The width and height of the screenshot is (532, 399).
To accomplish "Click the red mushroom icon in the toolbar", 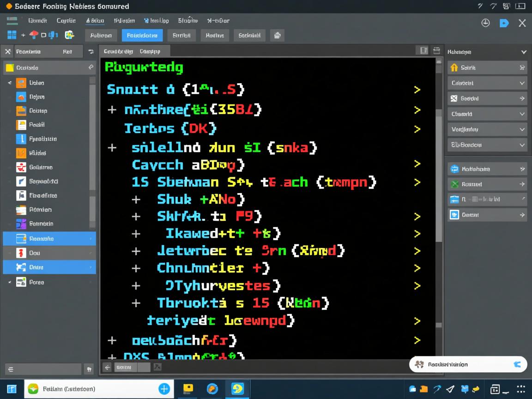I will click(x=34, y=35).
